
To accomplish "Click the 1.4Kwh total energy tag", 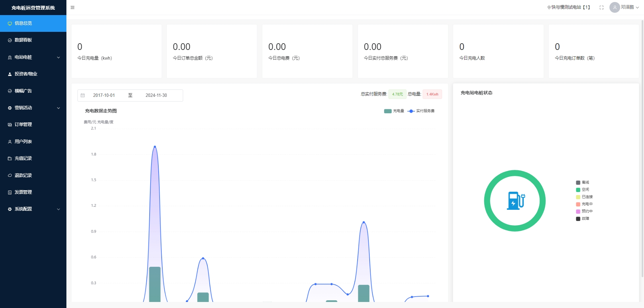I will 432,94.
